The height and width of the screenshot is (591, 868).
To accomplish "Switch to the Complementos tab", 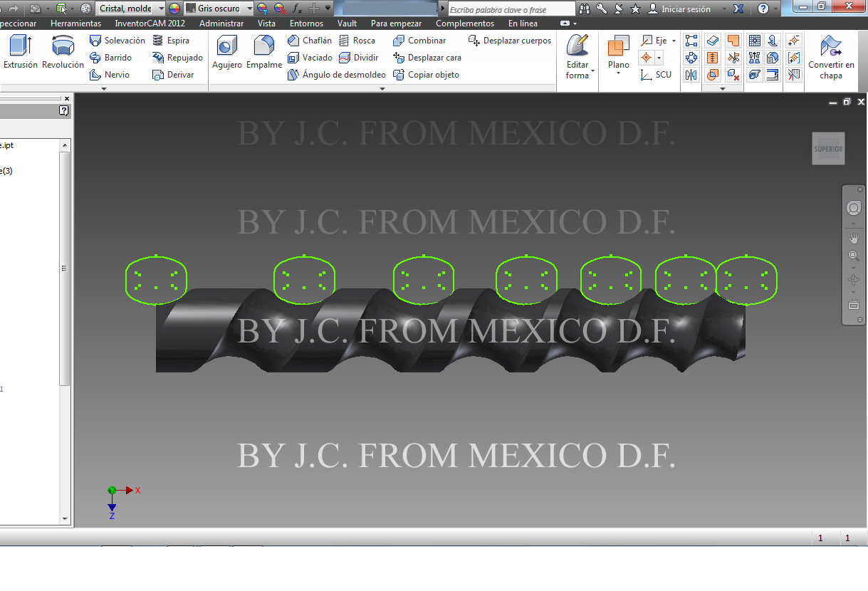I will click(465, 23).
